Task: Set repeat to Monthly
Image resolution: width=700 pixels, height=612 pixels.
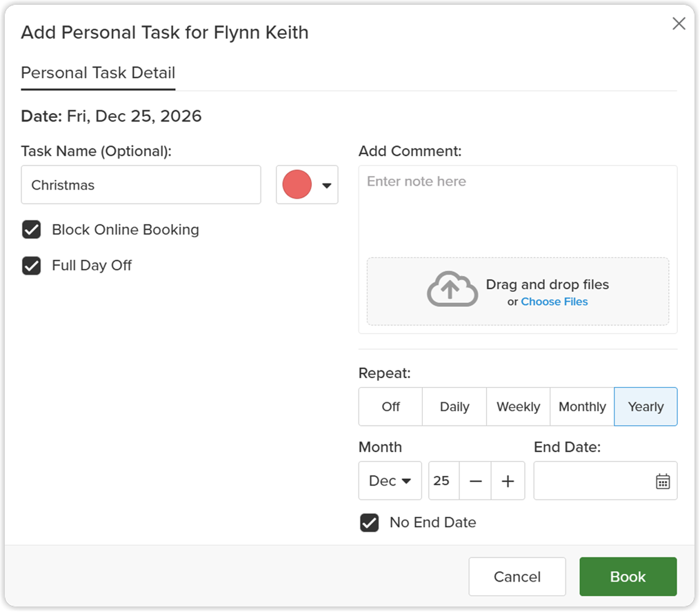Action: click(582, 406)
